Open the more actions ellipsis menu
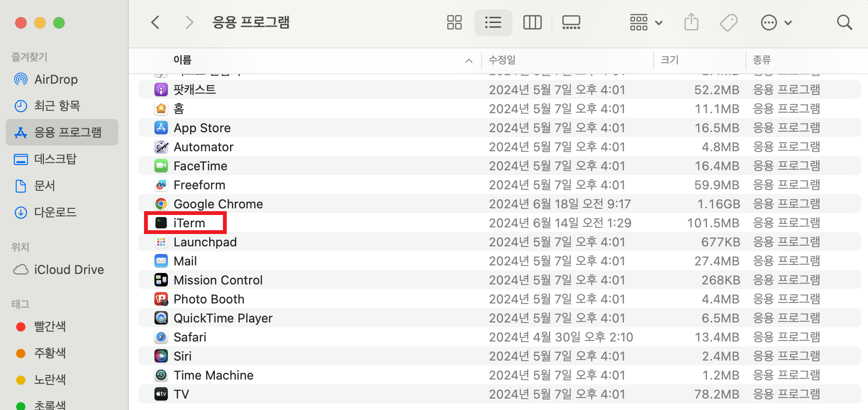Screen dimensions: 868x410 (x=776, y=22)
